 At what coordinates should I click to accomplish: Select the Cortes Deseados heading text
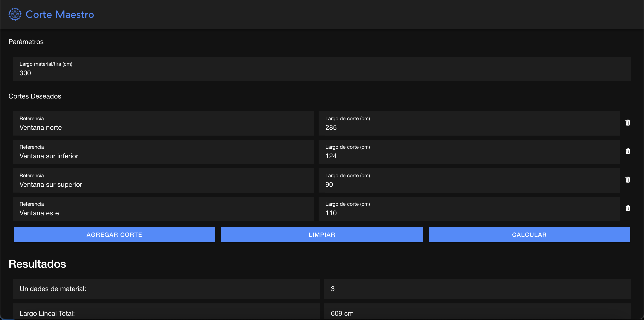click(x=35, y=96)
